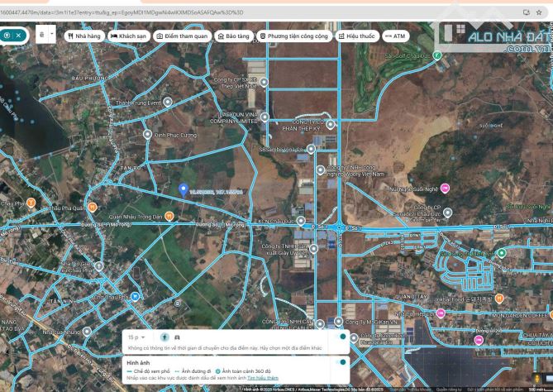Open the Tìm hiểu thêm link
This screenshot has height=392, width=553.
click(x=262, y=377)
